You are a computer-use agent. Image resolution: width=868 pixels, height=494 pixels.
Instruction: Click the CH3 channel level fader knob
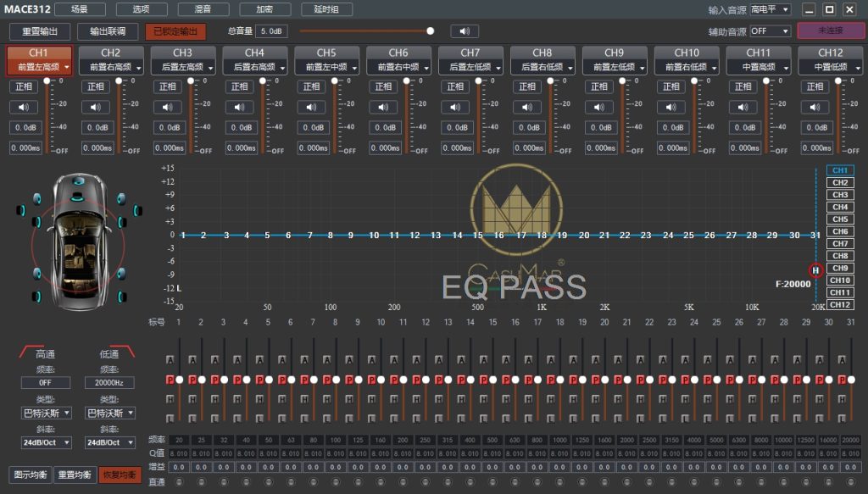click(x=191, y=80)
